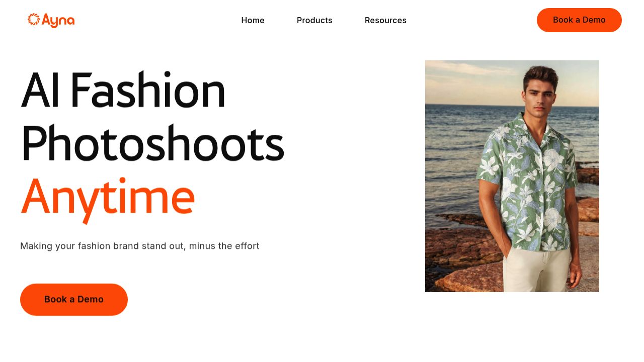Go to the Home nav item

pos(253,20)
